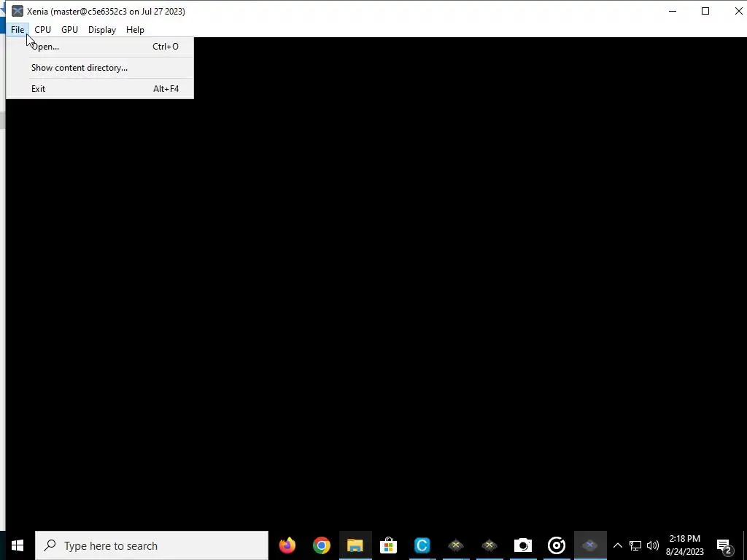
Task: Collapse the open File menu header
Action: (x=18, y=29)
